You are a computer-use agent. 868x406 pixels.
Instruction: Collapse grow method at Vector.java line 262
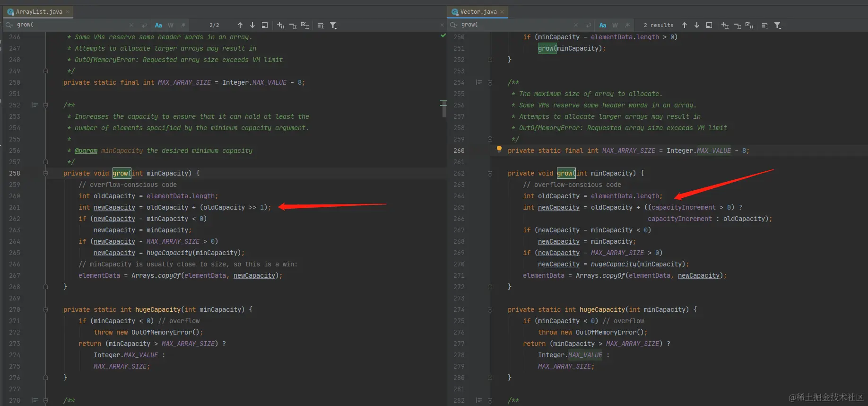(490, 174)
